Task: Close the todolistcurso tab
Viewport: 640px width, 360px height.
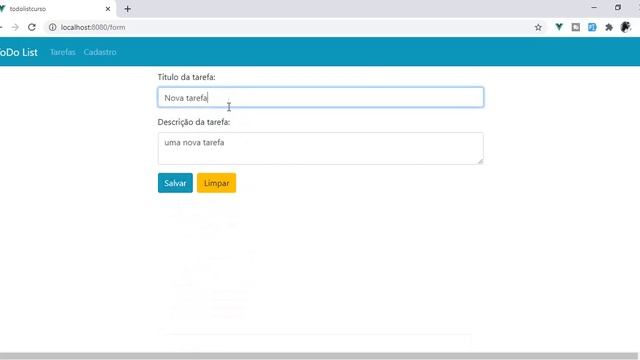Action: pyautogui.click(x=108, y=9)
